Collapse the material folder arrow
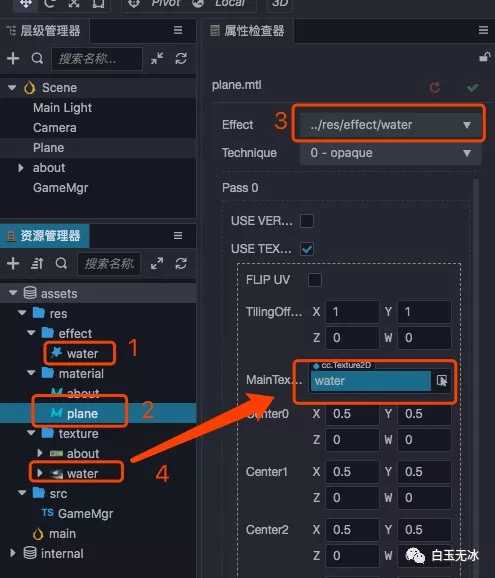This screenshot has height=578, width=495. coord(31,373)
